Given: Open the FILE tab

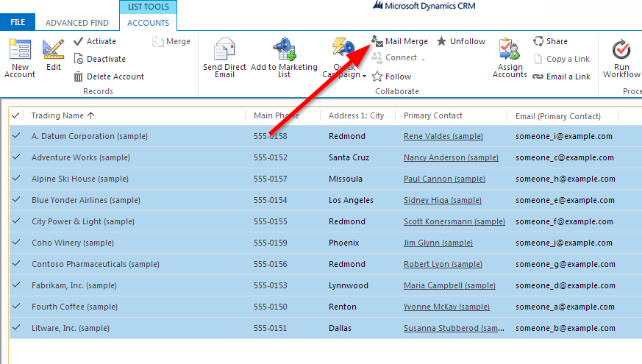Looking at the screenshot, I should [x=18, y=22].
